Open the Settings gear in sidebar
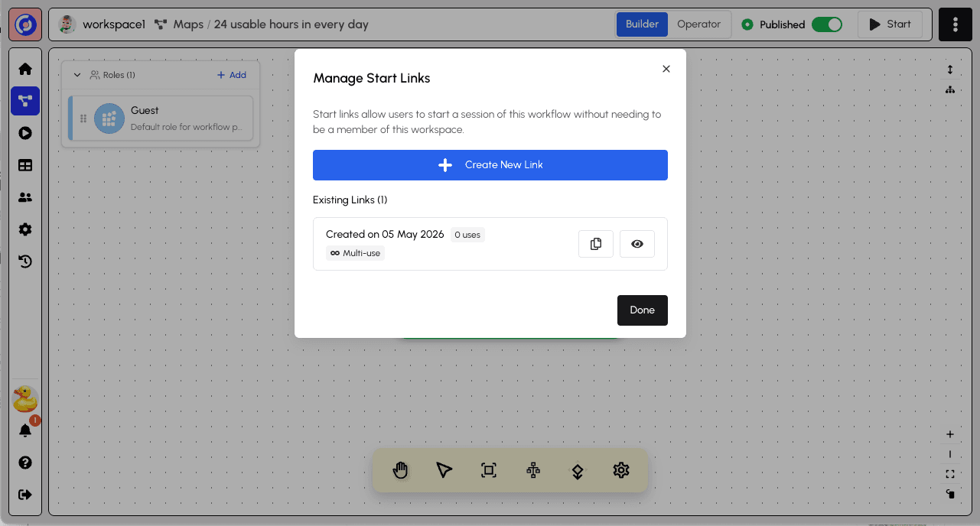980x526 pixels. tap(25, 229)
